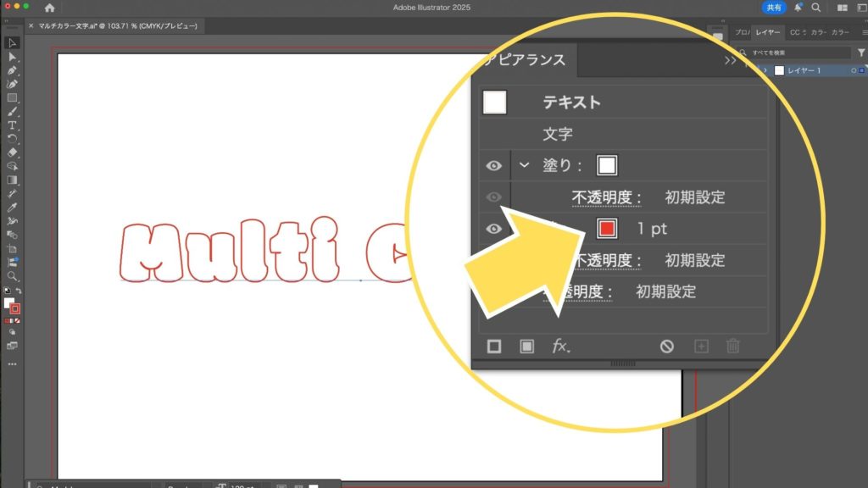
Task: Toggle the dimmed eye on fill opacity row
Action: [494, 197]
